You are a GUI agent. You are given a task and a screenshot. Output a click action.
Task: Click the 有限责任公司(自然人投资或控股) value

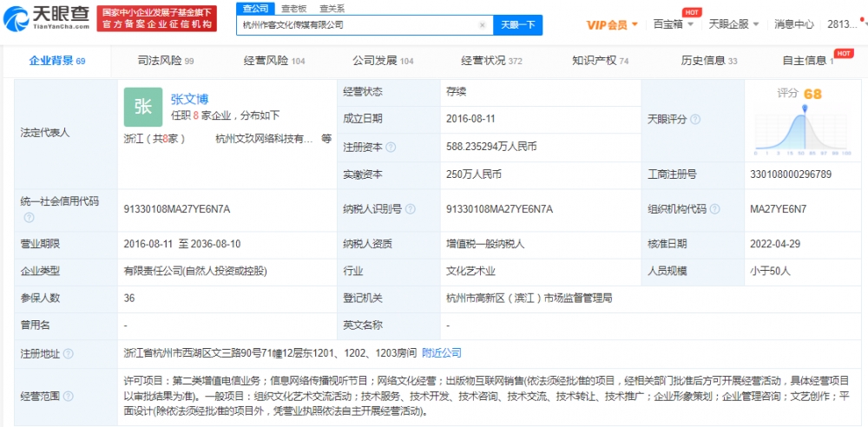pos(195,272)
